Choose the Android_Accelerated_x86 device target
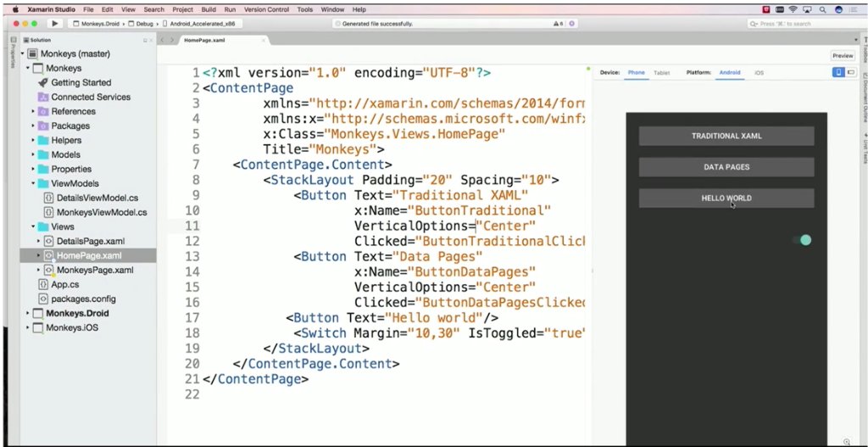 (x=199, y=24)
